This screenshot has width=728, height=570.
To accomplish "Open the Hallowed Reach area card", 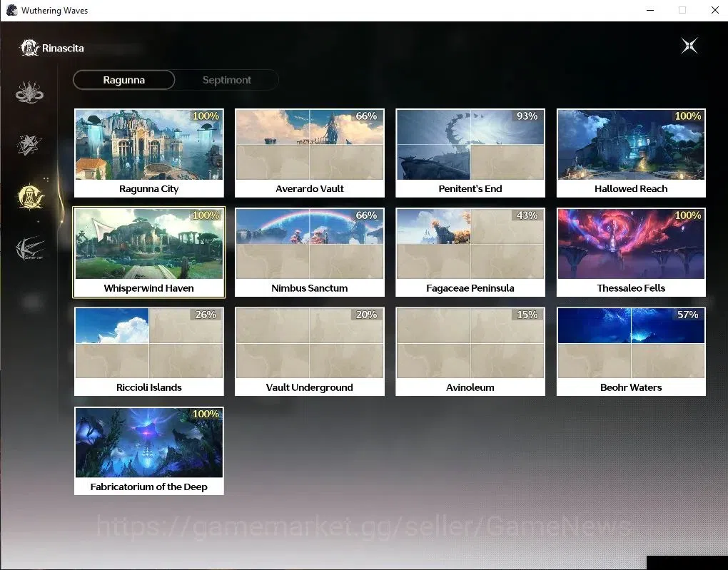I will point(631,153).
